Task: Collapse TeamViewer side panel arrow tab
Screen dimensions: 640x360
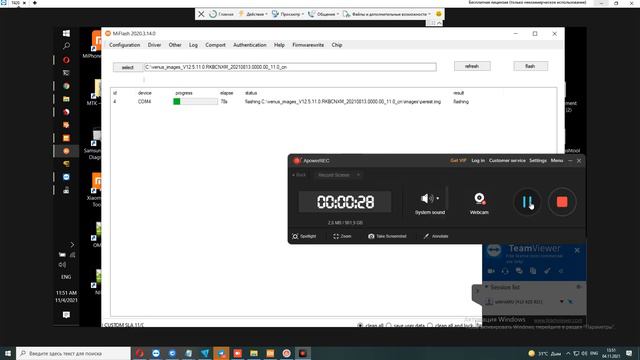Action: (x=477, y=291)
